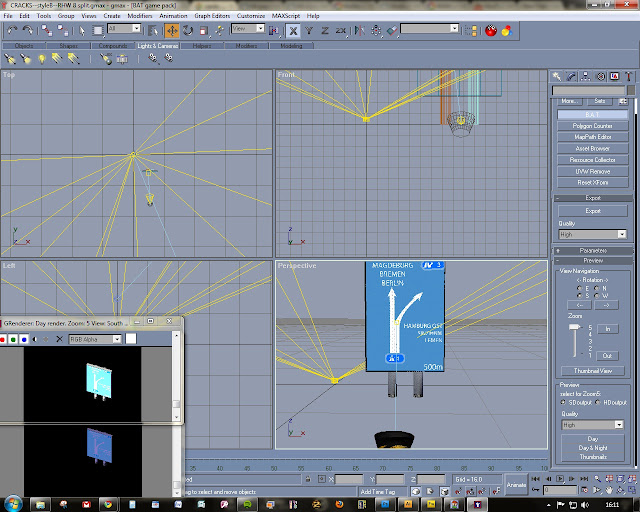Click object color swatch beside name field

pyautogui.click(x=631, y=90)
